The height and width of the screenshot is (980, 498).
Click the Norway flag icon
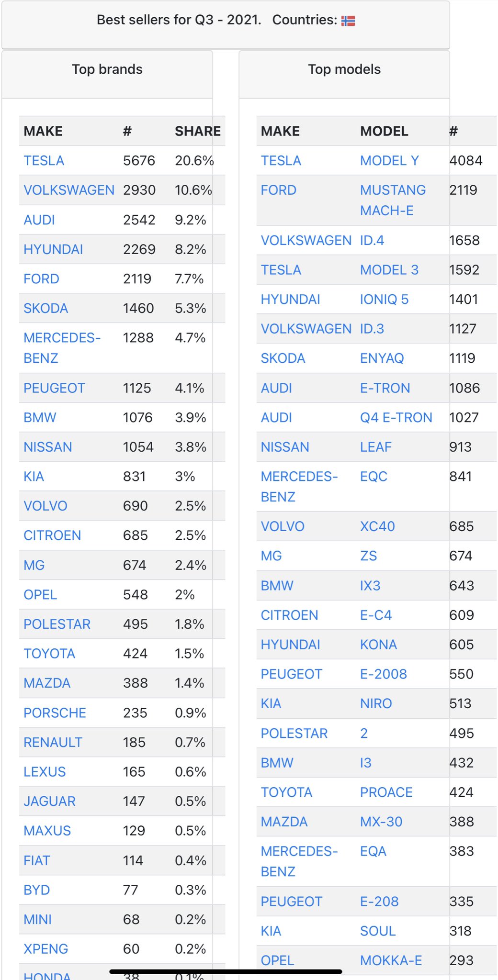[348, 21]
